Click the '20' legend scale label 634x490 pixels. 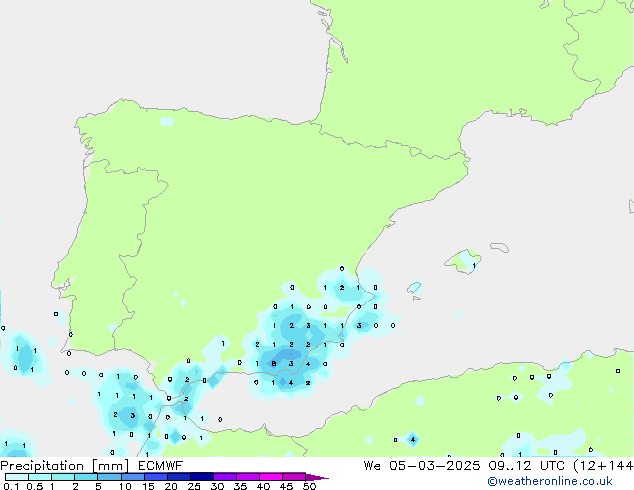(171, 486)
